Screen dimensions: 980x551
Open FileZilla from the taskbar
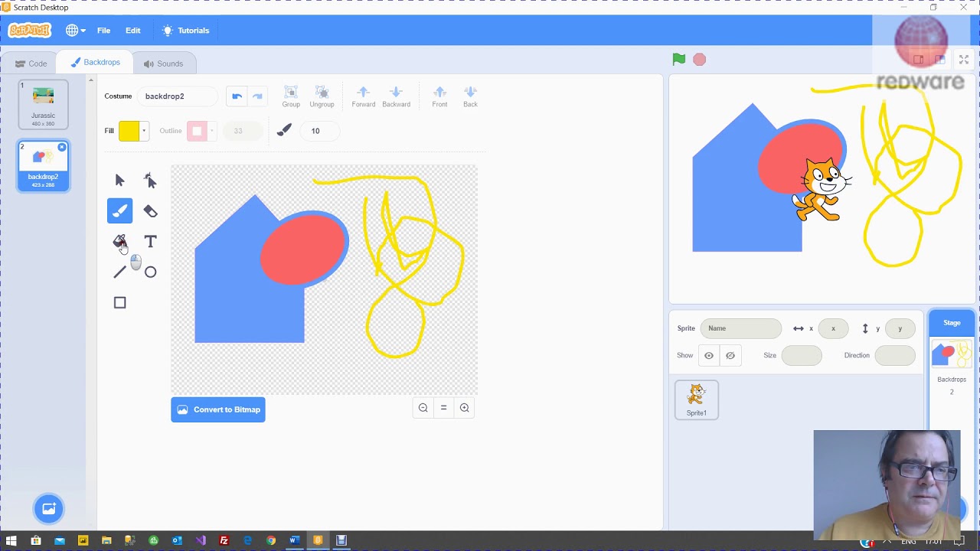coord(224,541)
